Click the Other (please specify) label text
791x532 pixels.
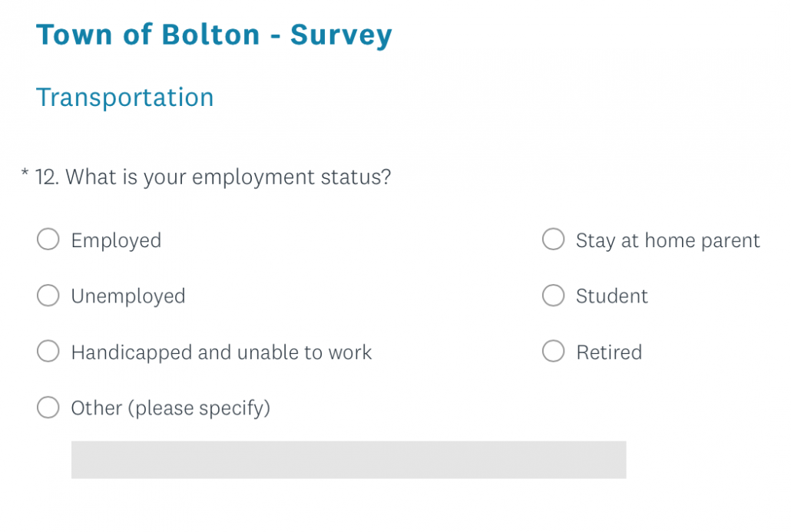[170, 408]
